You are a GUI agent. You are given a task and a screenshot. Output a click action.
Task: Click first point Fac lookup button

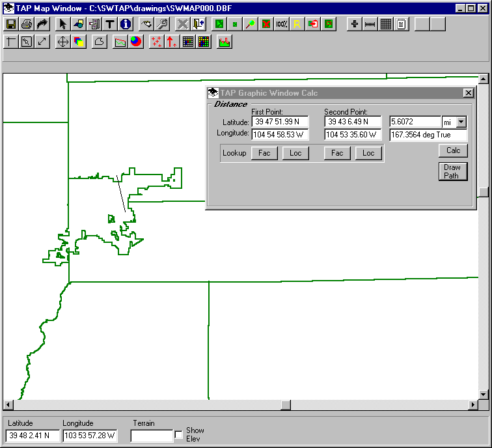(x=264, y=153)
